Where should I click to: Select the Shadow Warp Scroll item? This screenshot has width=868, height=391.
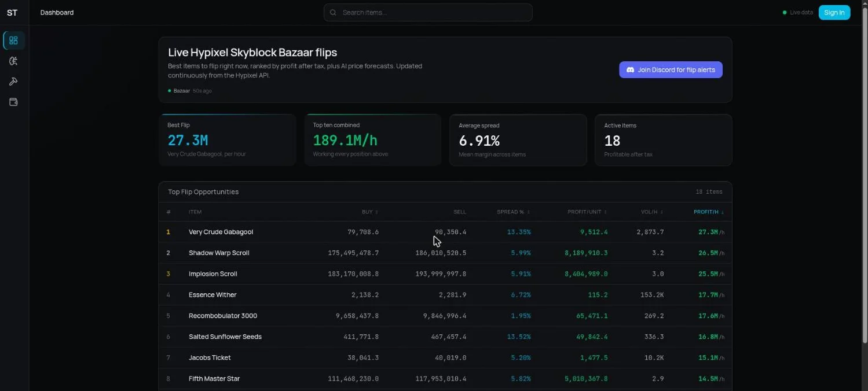point(219,253)
